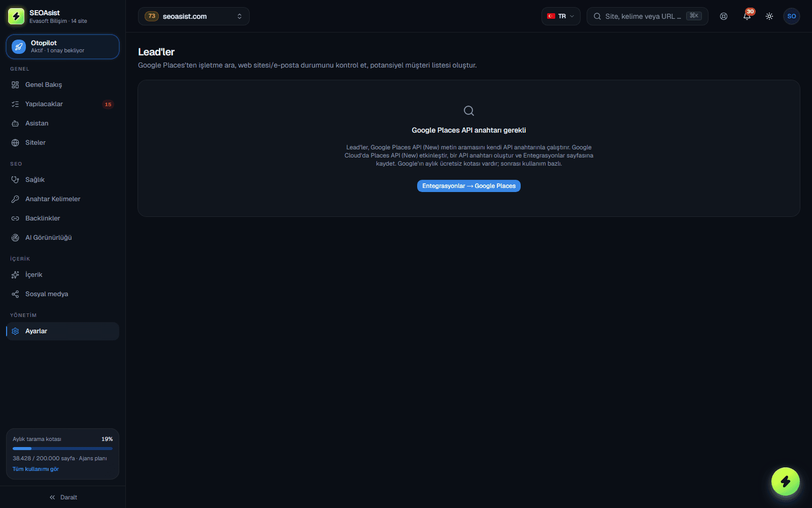Click the Ayarlar gear icon
The width and height of the screenshot is (812, 508).
point(15,331)
